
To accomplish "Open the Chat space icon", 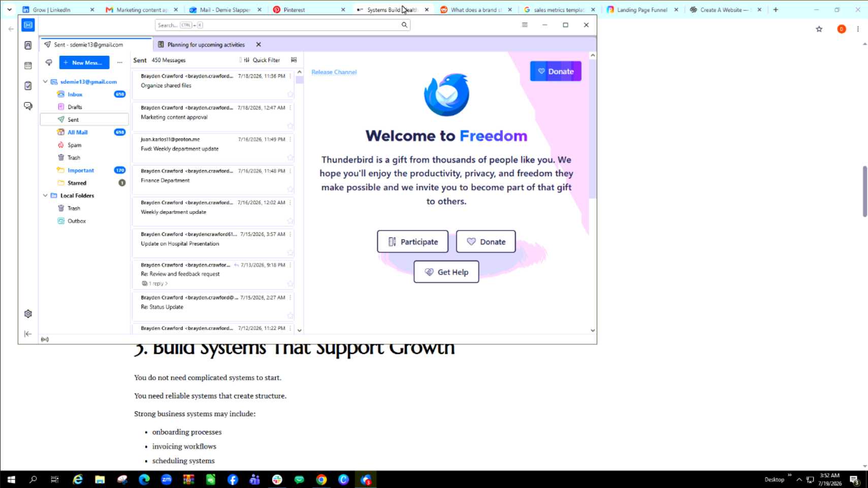I will pyautogui.click(x=28, y=106).
